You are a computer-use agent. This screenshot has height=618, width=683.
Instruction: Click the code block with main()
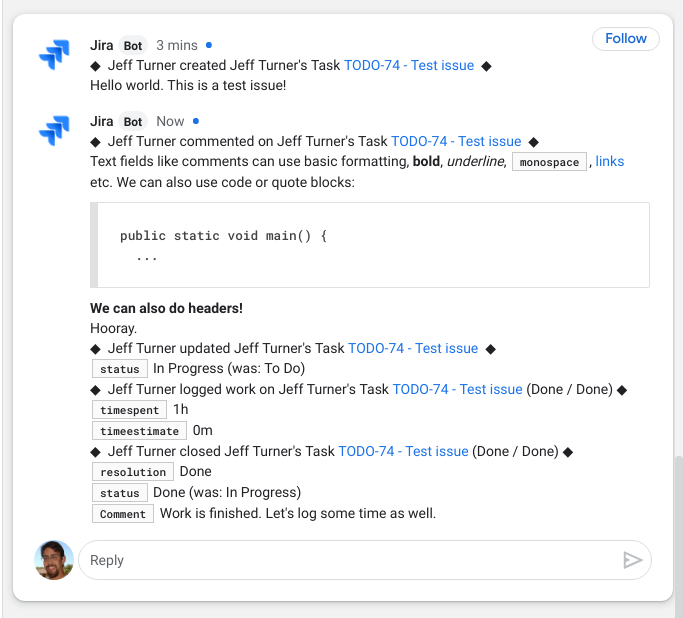pos(370,246)
